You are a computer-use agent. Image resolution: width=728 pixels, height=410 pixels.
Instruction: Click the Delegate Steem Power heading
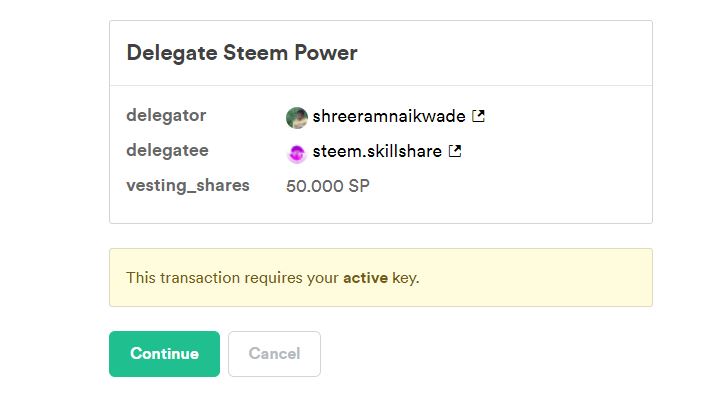pyautogui.click(x=241, y=53)
